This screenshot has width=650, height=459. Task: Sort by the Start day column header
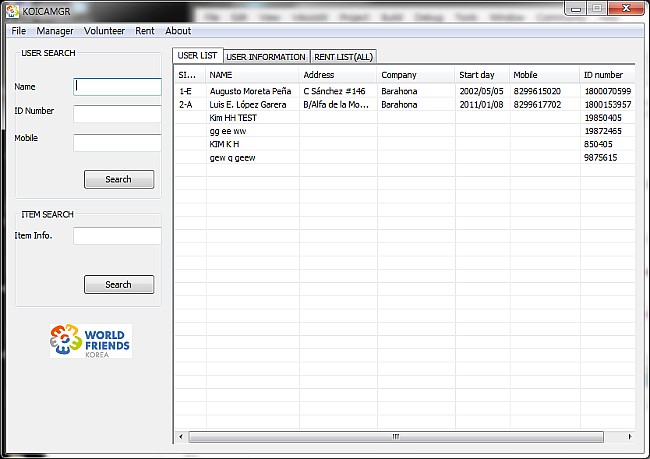coord(483,75)
